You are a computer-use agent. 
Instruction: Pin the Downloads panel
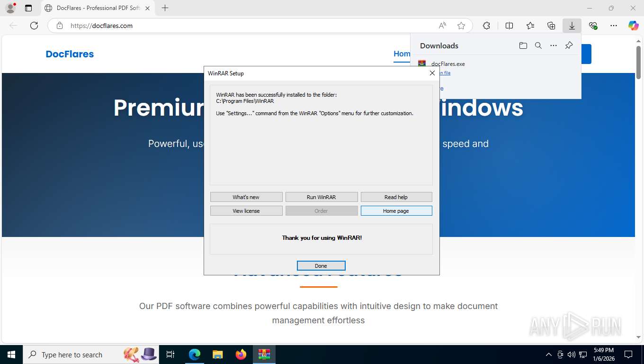(x=569, y=45)
